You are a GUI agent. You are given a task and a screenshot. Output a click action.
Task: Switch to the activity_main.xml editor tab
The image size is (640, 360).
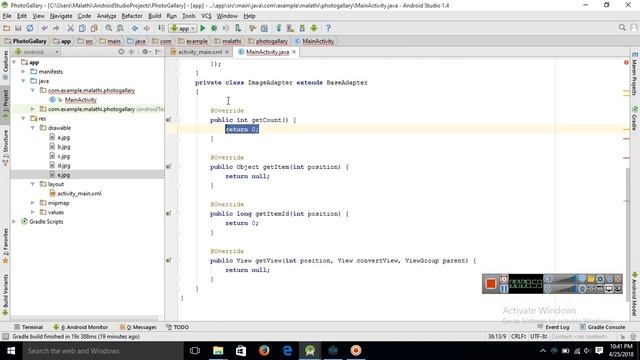tap(200, 52)
